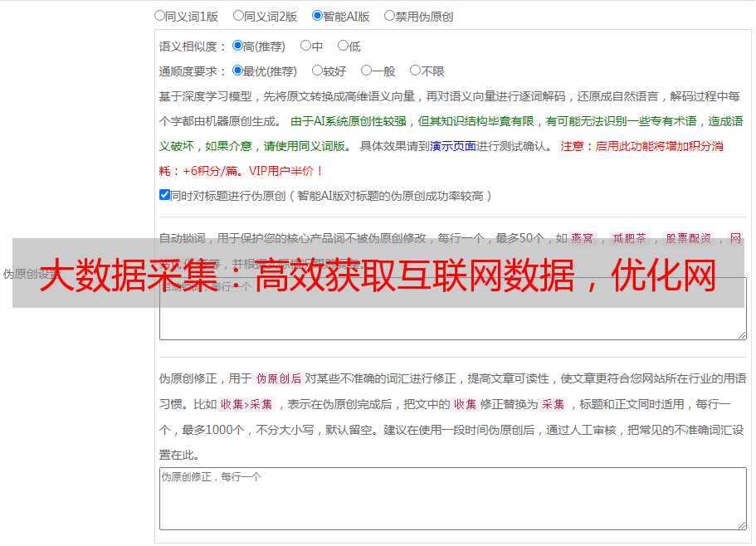Set 语义相似度 to 中
This screenshot has height=546, width=756.
tap(305, 46)
